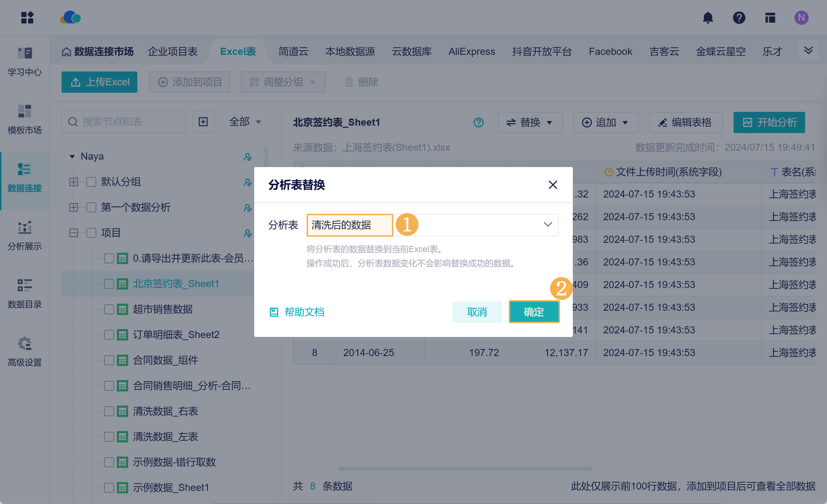
Task: Collapse the 项目 tree node
Action: click(74, 233)
